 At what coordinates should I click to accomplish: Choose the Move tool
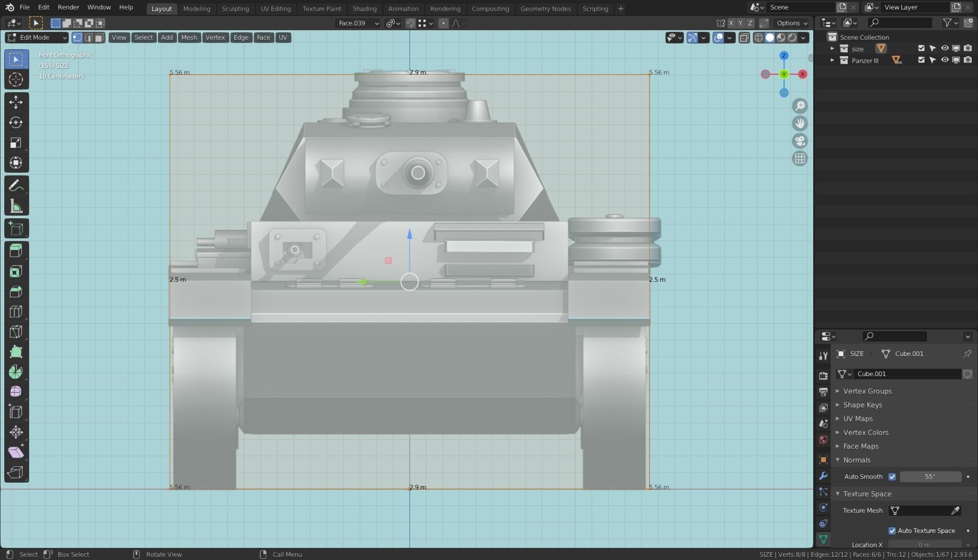coord(16,102)
